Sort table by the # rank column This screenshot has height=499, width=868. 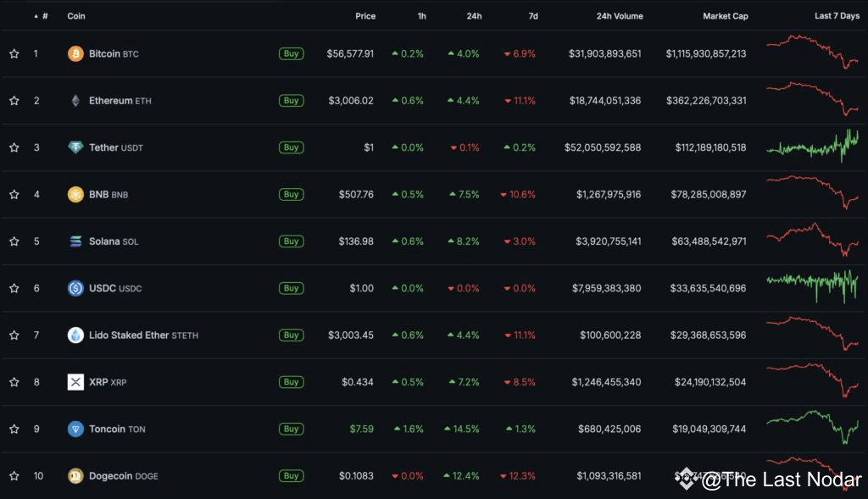[44, 16]
